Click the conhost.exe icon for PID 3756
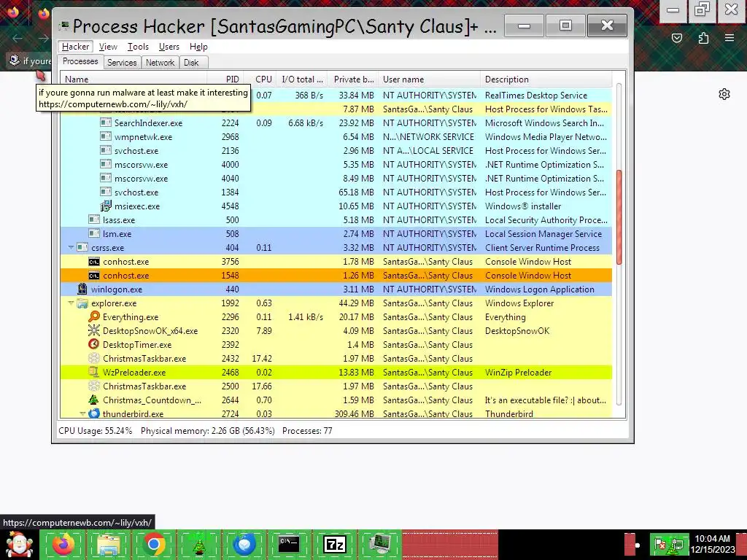747x560 pixels. (94, 262)
